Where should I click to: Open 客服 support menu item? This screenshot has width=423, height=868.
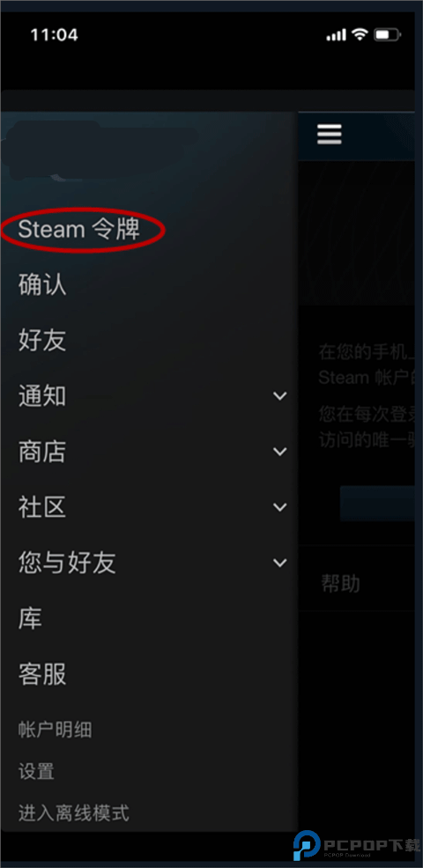pos(42,674)
